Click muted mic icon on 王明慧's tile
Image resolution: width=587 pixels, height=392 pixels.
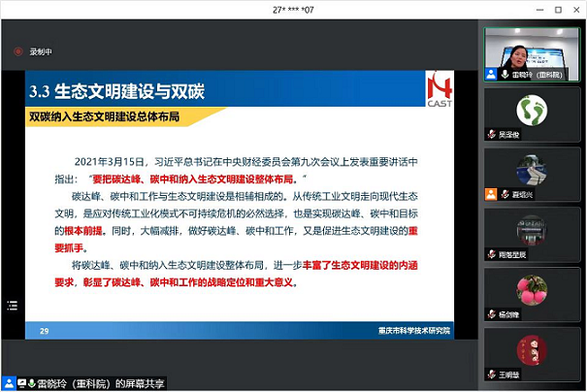[492, 374]
